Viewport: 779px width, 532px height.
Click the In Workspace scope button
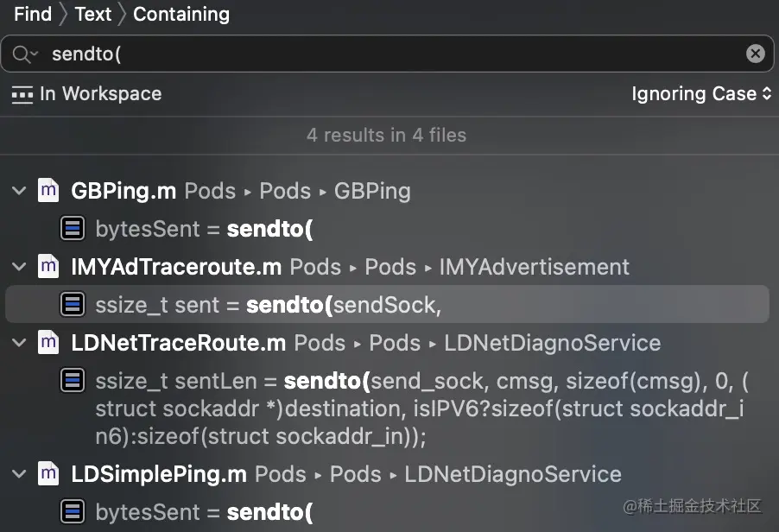tap(100, 94)
